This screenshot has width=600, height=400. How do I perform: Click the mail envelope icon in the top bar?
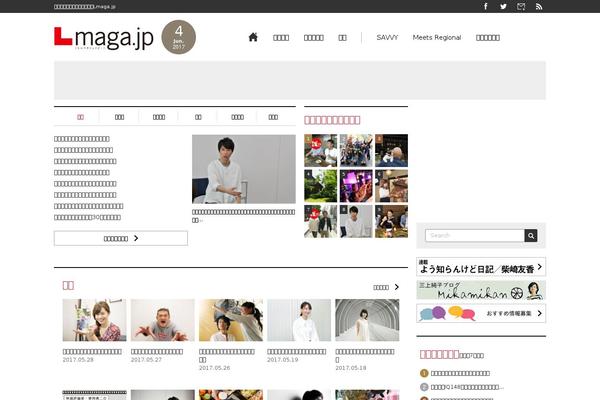(521, 6)
